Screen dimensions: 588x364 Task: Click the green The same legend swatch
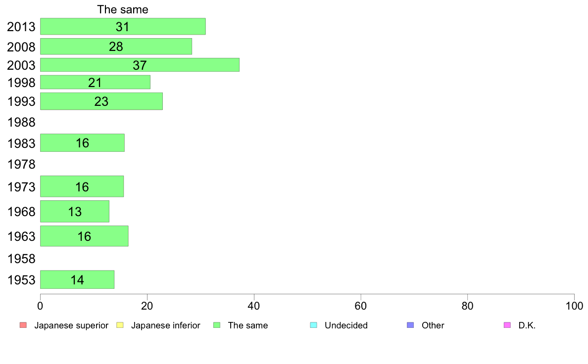pos(217,325)
